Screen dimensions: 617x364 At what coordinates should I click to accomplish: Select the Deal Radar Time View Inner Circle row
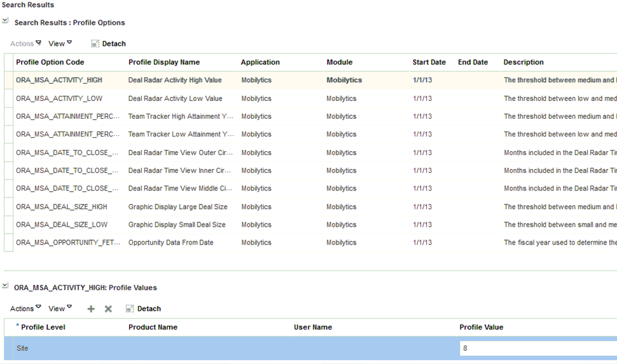(x=310, y=170)
